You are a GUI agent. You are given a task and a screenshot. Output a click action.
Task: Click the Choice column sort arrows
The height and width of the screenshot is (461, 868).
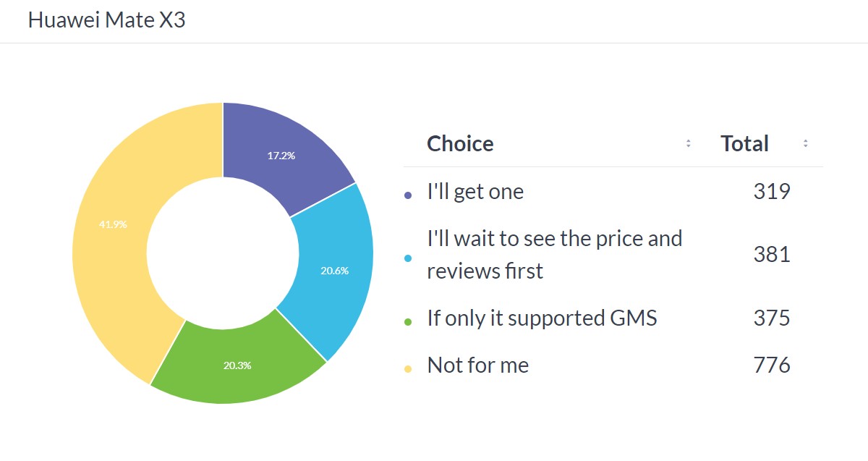pos(688,143)
